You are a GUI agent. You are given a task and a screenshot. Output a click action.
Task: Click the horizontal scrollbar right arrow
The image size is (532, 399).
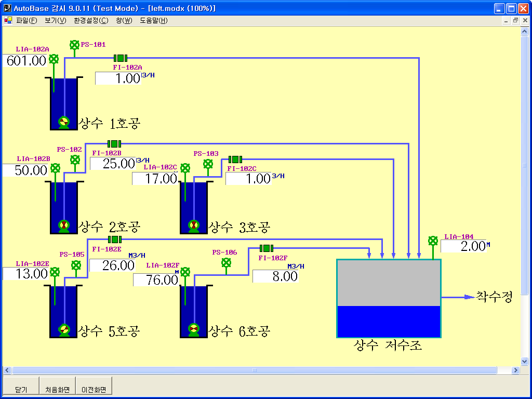(515, 370)
